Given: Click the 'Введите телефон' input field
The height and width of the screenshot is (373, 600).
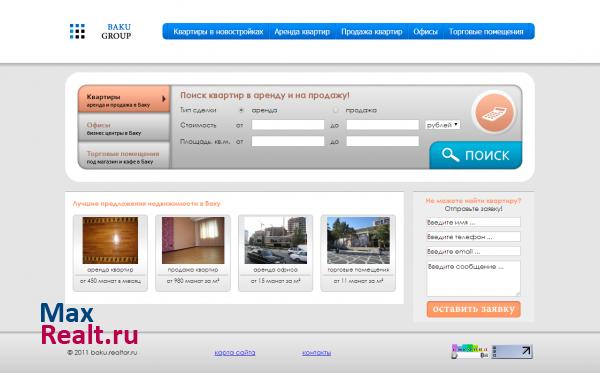Looking at the screenshot, I should pos(473,237).
